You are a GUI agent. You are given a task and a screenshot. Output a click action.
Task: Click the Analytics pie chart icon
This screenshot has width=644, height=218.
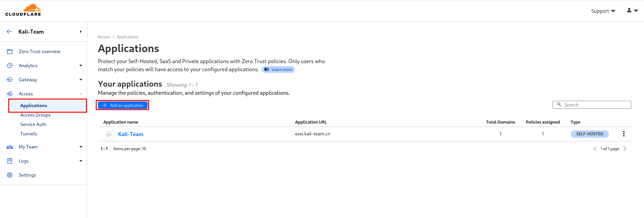tap(10, 66)
